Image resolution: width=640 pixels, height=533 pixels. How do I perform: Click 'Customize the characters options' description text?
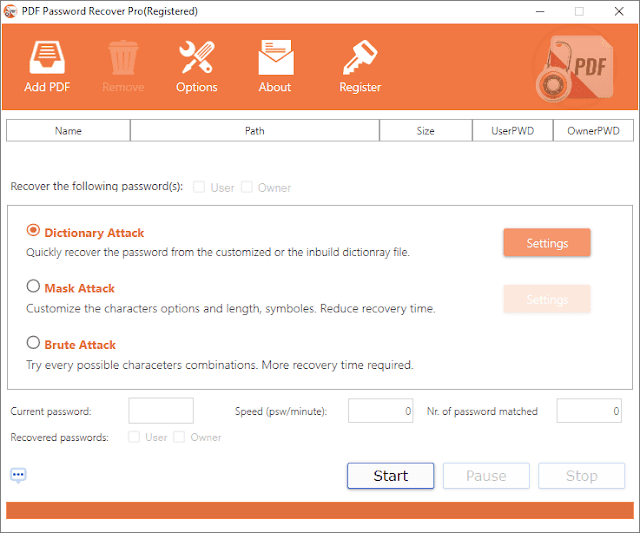[231, 309]
